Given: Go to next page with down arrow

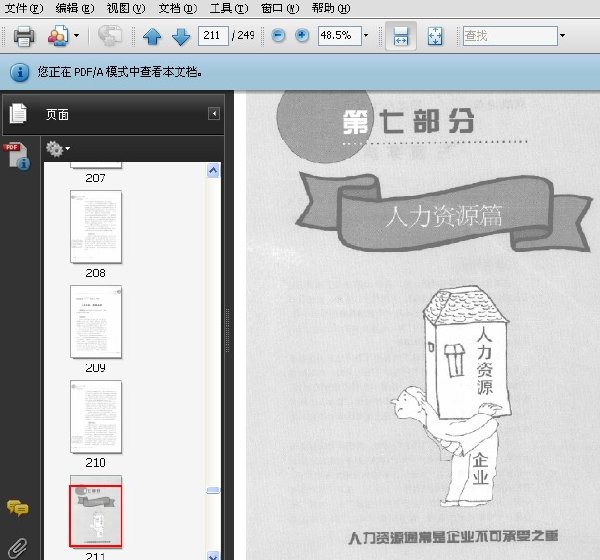Looking at the screenshot, I should (x=181, y=37).
